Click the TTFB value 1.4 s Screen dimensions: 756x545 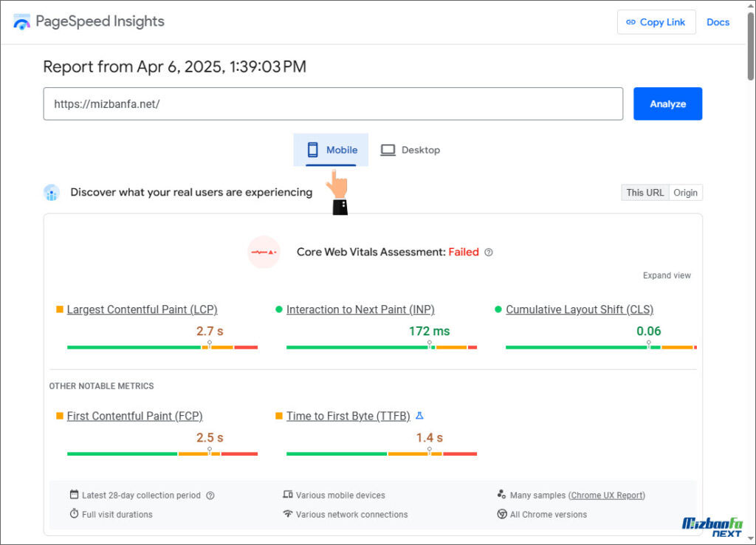pyautogui.click(x=429, y=438)
